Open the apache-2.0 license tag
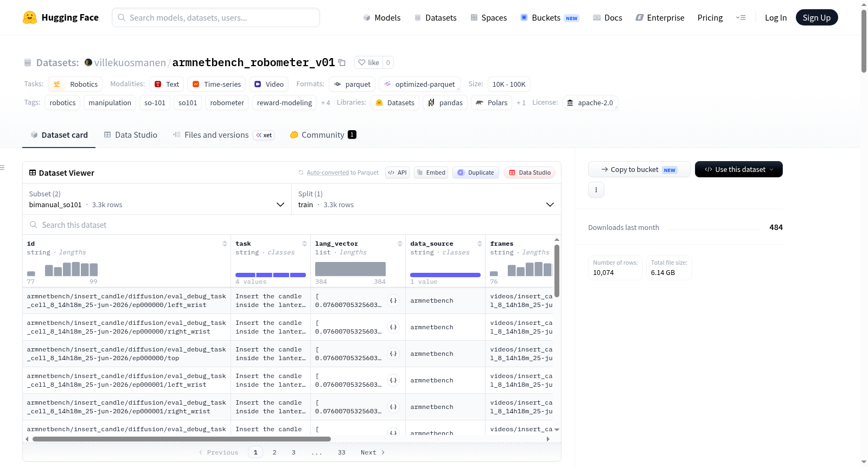The image size is (868, 467). [x=590, y=103]
